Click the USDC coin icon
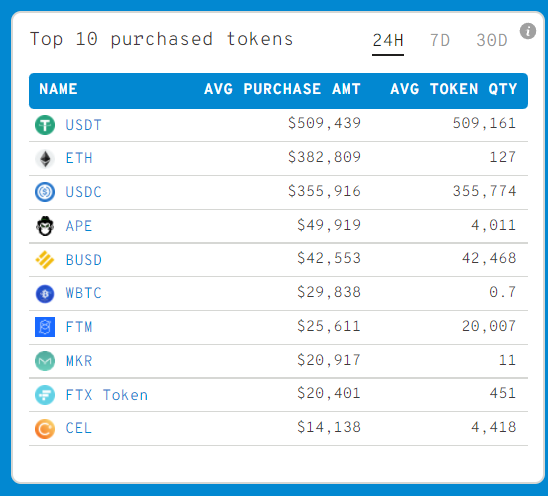The width and height of the screenshot is (548, 496). (x=45, y=192)
